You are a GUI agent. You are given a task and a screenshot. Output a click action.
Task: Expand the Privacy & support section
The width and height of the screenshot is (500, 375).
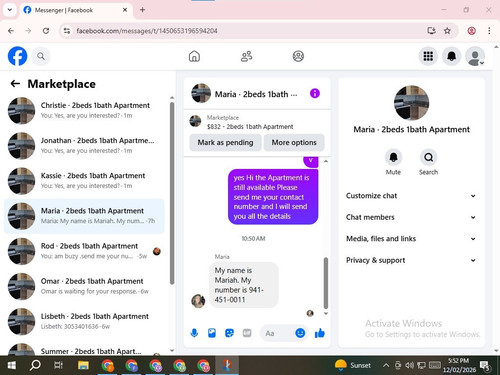[x=411, y=260]
